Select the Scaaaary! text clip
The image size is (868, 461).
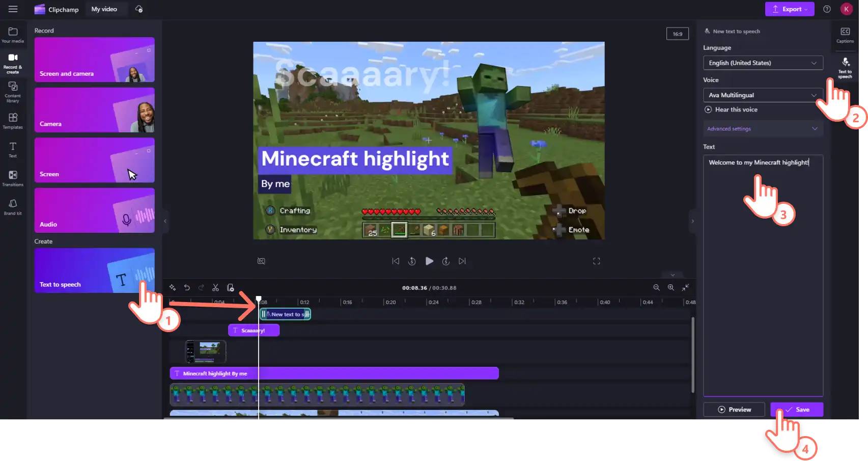254,331
